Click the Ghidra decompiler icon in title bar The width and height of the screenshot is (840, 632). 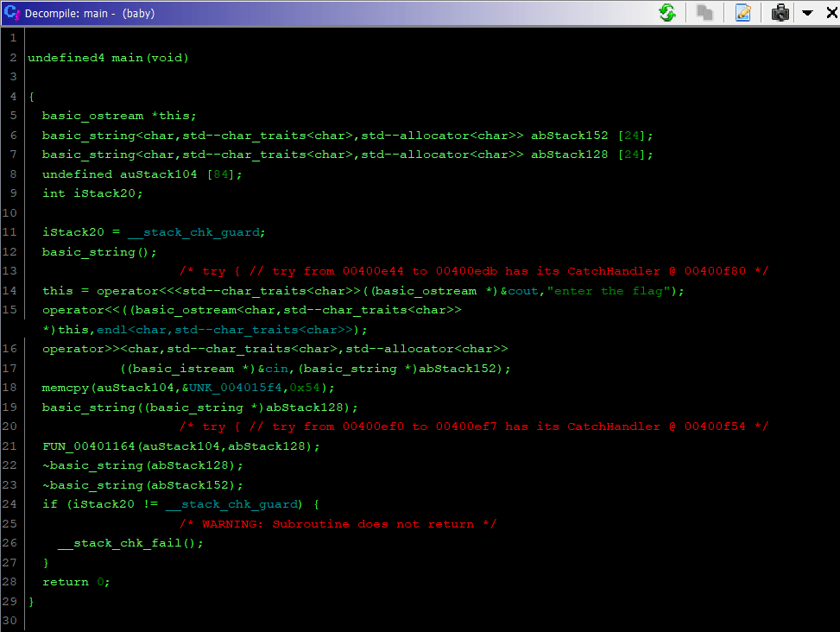pos(11,12)
